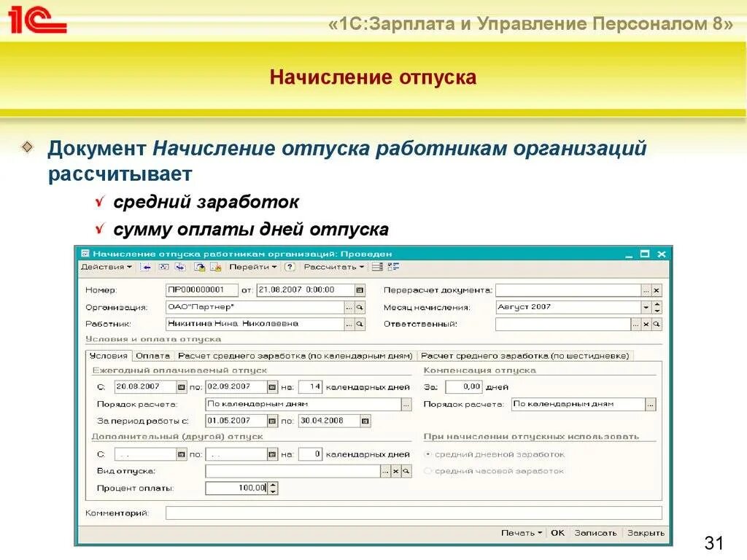The image size is (747, 560).
Task: Click additional vacation days field showing 0
Action: [310, 455]
